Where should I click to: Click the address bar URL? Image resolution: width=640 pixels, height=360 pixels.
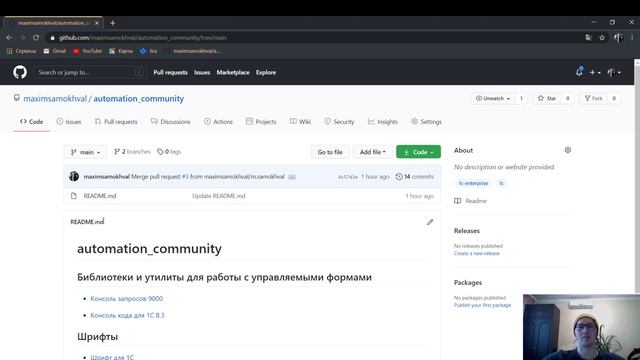tap(142, 38)
